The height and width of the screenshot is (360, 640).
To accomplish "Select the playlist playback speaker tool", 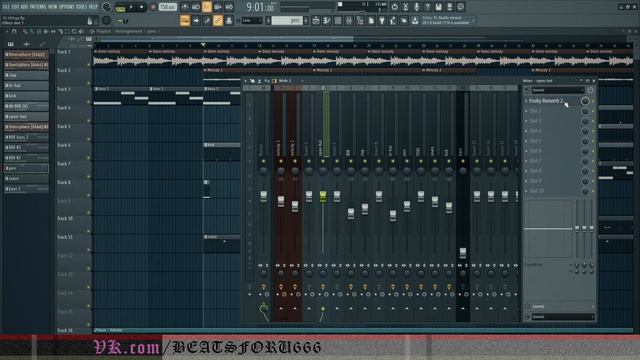I will 81,31.
